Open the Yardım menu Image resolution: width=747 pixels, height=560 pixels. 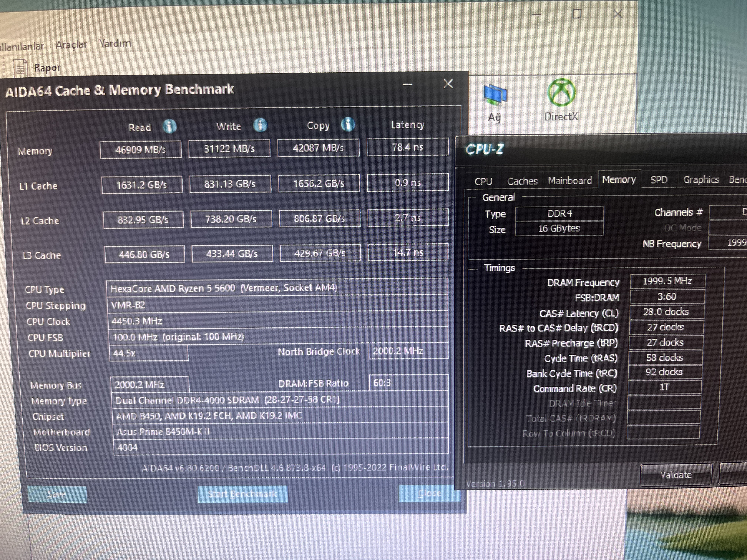point(115,44)
